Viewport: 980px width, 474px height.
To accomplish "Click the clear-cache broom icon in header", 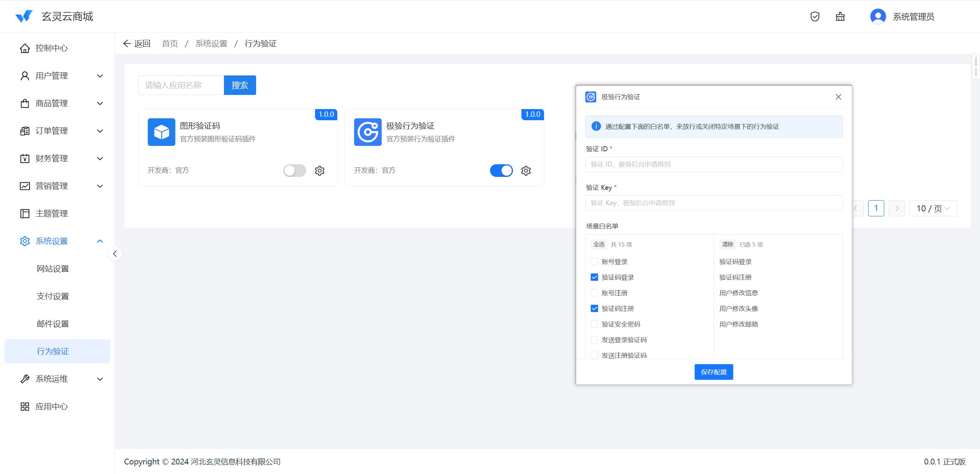I will coord(840,16).
